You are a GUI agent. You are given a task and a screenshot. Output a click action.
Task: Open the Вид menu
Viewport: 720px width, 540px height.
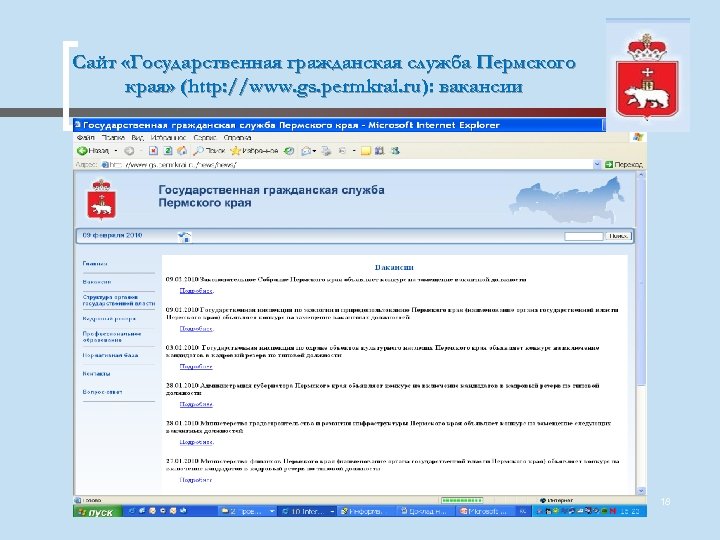tap(137, 137)
